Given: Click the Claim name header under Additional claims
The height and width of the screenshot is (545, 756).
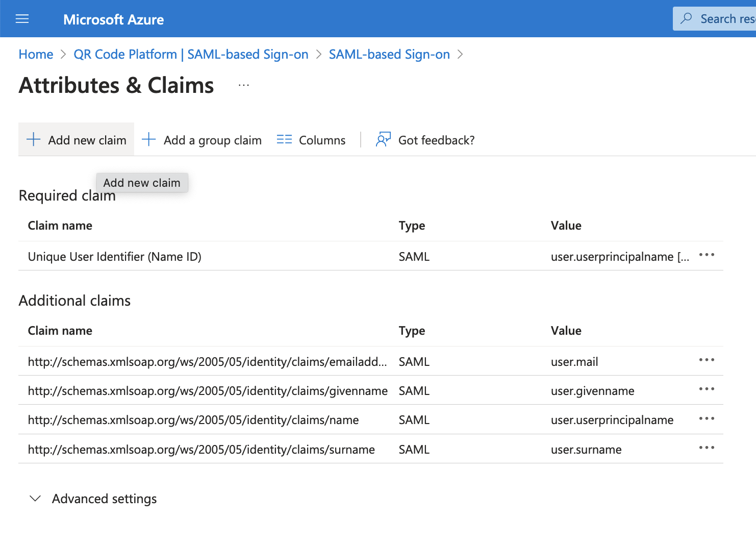Looking at the screenshot, I should [x=60, y=331].
